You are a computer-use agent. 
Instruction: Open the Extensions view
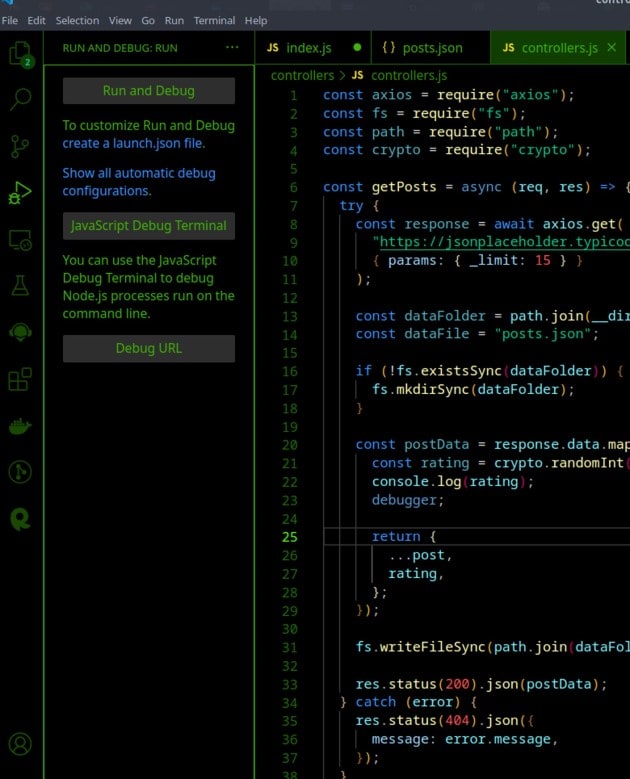pos(20,380)
